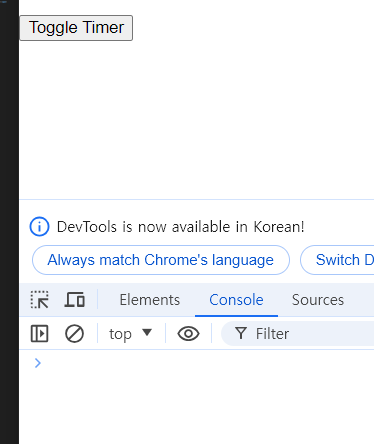
Task: Switch to the Elements tab
Action: [150, 300]
